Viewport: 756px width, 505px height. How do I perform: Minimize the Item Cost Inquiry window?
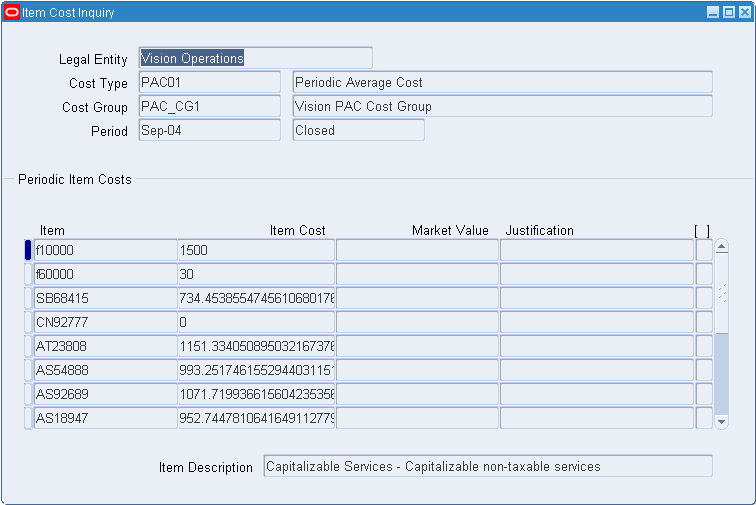713,12
